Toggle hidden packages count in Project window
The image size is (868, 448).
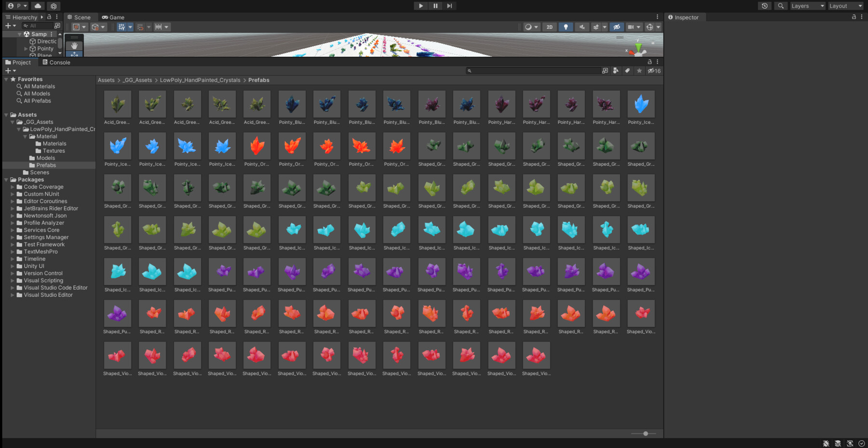[x=654, y=70]
